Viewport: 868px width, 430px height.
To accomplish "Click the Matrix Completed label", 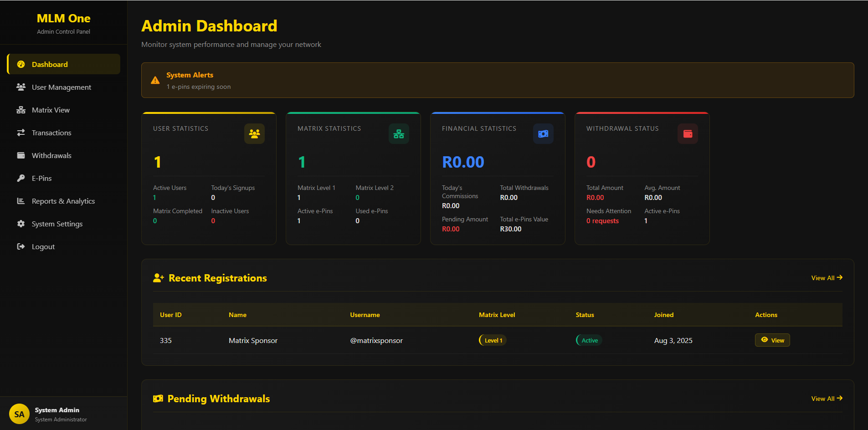I will (178, 211).
